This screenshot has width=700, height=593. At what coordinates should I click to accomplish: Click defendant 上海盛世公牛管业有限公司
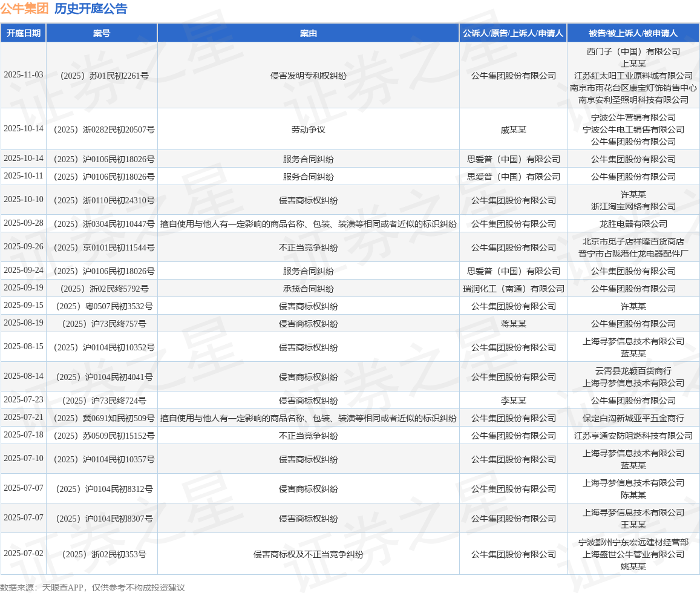(x=633, y=554)
